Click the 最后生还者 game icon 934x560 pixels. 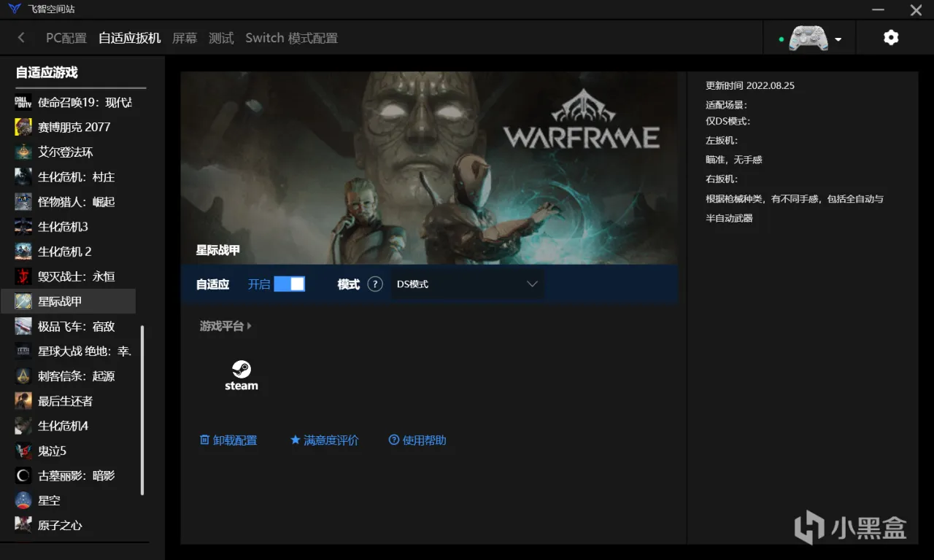point(23,400)
